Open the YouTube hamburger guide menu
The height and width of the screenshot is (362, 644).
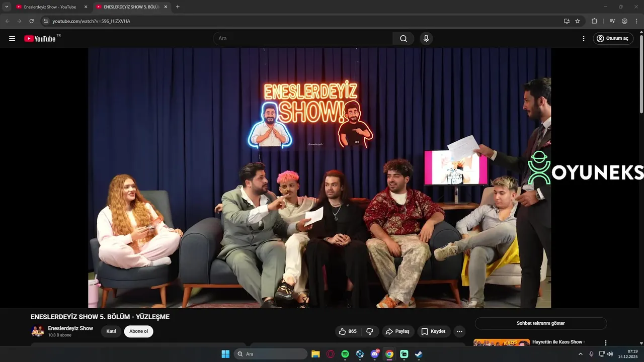click(x=12, y=38)
